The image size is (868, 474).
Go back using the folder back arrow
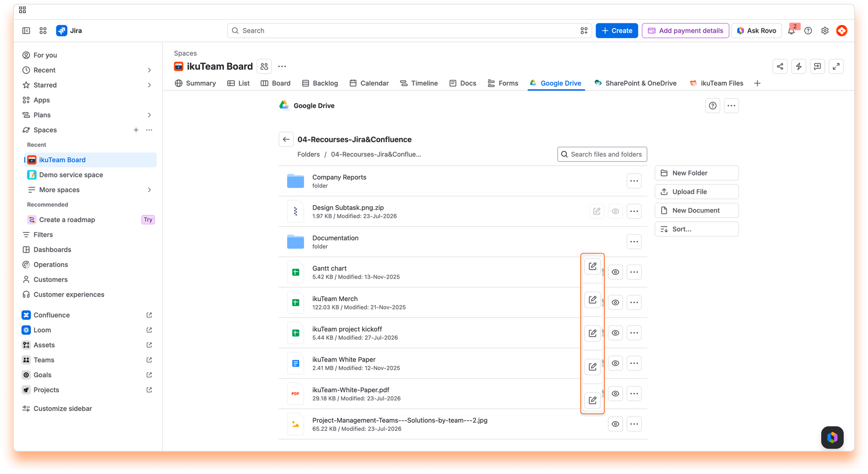point(286,139)
